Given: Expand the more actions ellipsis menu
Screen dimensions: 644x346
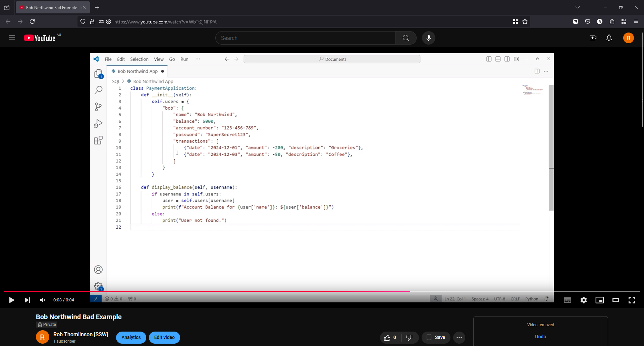Looking at the screenshot, I should tap(459, 338).
